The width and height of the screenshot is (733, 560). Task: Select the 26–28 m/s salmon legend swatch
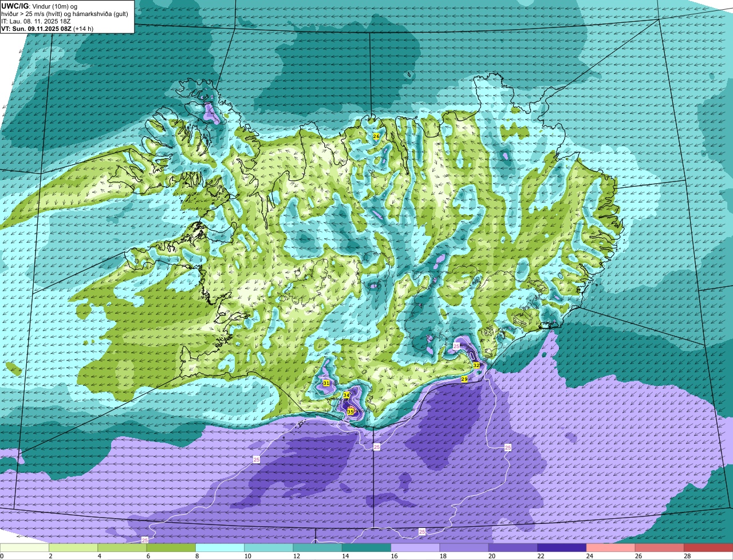pos(660,548)
